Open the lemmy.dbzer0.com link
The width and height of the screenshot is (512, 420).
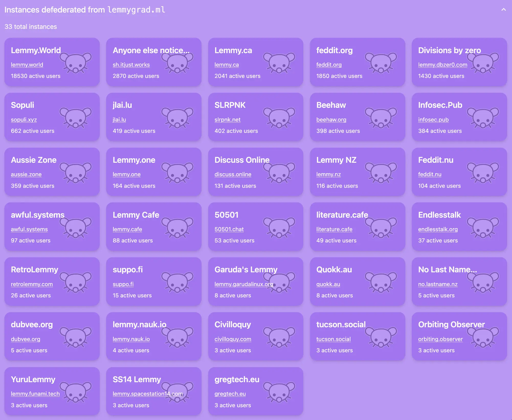[x=442, y=65]
